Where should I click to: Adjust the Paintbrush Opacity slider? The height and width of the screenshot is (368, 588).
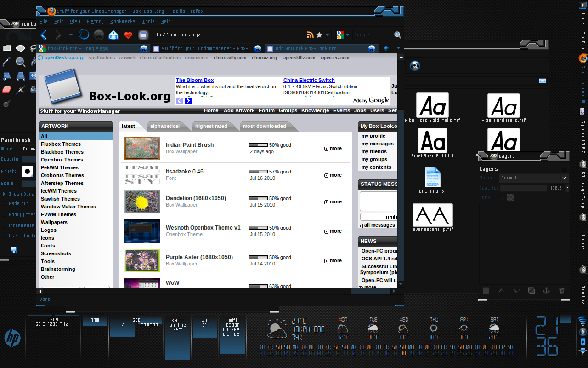(29, 159)
